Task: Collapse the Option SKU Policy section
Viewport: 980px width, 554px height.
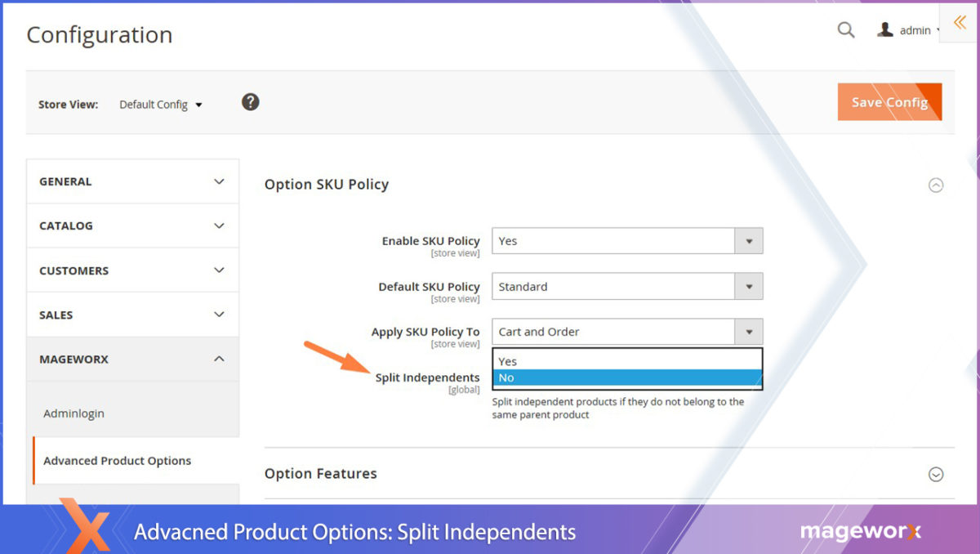Action: pyautogui.click(x=936, y=185)
